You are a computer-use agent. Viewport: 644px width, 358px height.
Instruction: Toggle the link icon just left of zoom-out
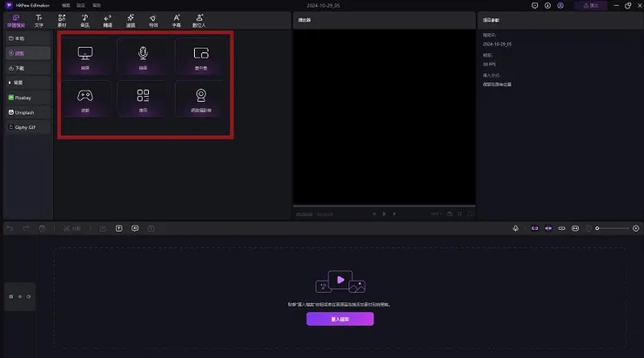(575, 228)
